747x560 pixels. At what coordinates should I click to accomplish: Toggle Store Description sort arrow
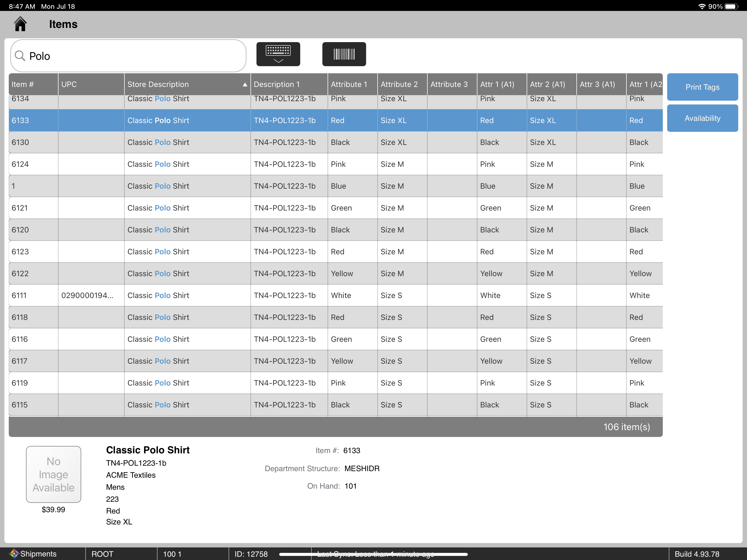point(245,84)
